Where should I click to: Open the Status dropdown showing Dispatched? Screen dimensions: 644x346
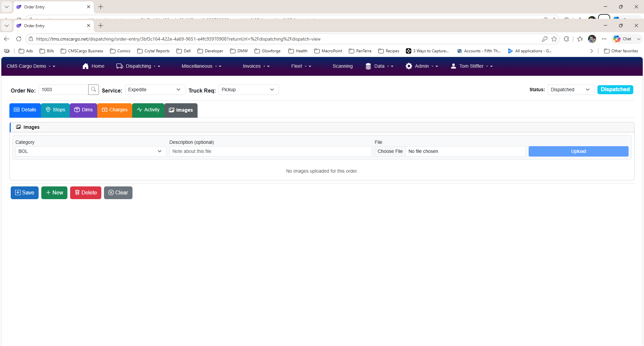click(571, 90)
